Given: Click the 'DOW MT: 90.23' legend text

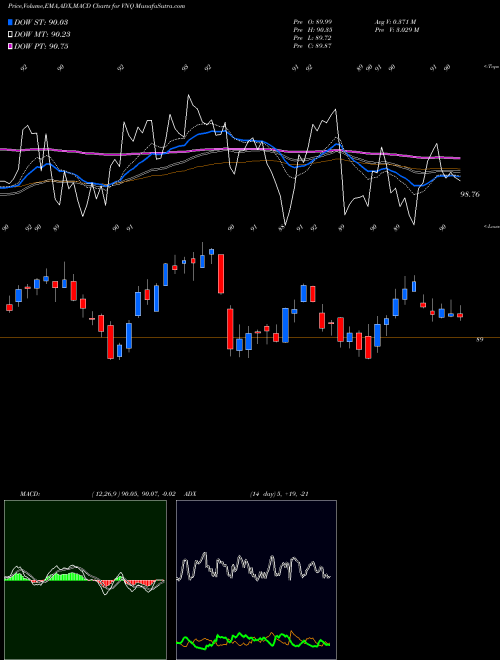Looking at the screenshot, I should [x=42, y=35].
